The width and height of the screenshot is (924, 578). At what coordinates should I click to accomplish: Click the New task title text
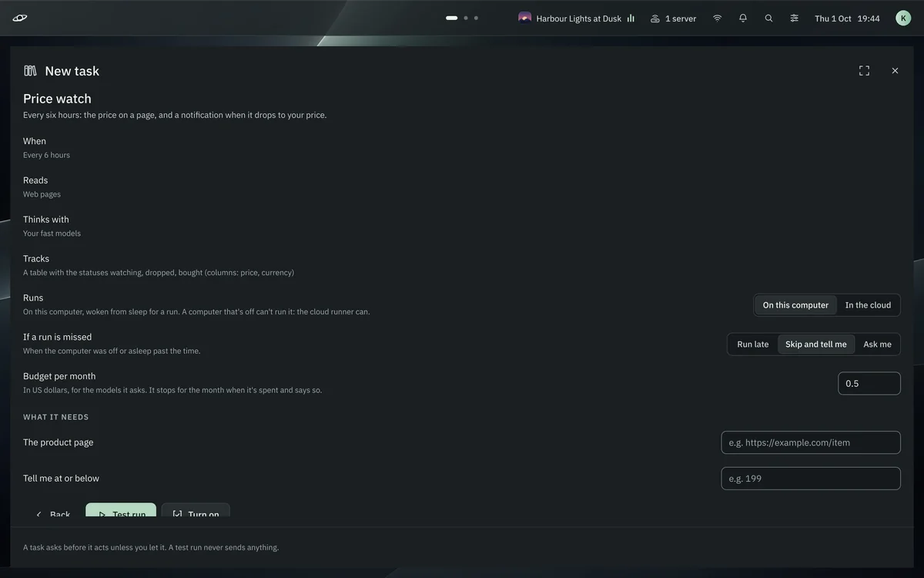click(x=72, y=71)
